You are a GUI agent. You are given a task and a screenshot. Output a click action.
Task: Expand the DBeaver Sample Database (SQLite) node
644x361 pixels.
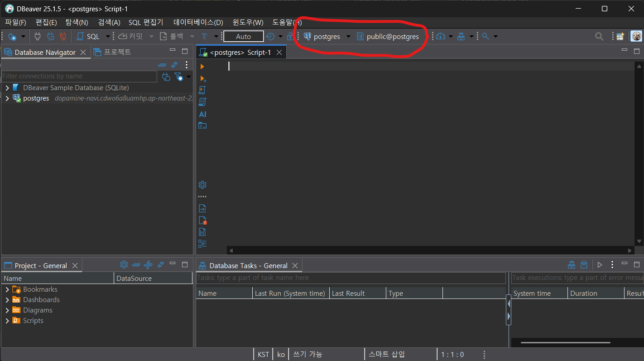pyautogui.click(x=7, y=87)
